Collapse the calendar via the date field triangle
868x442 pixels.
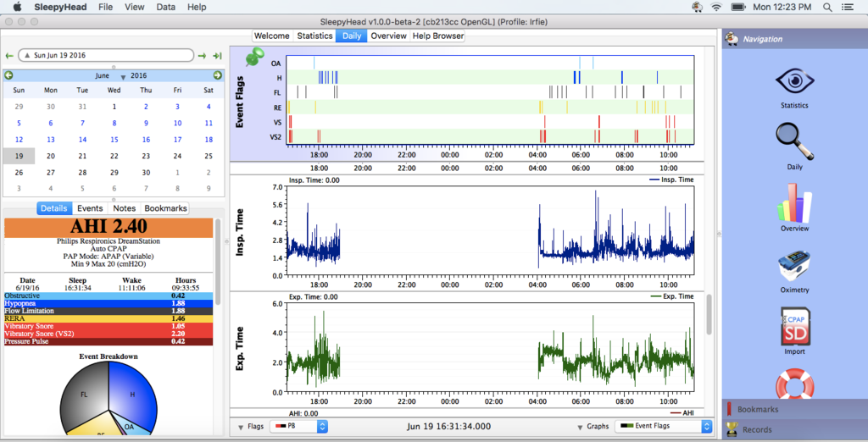(26, 55)
